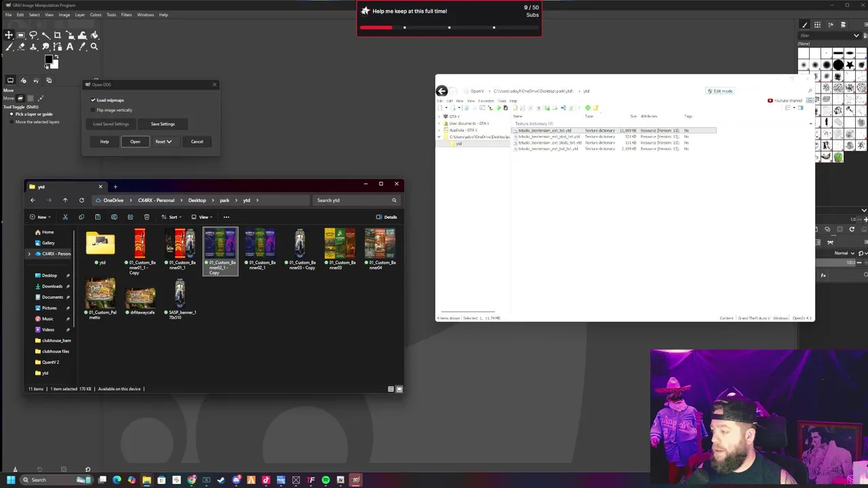Image resolution: width=868 pixels, height=488 pixels.
Task: Open the Windows Start button
Action: 10,480
